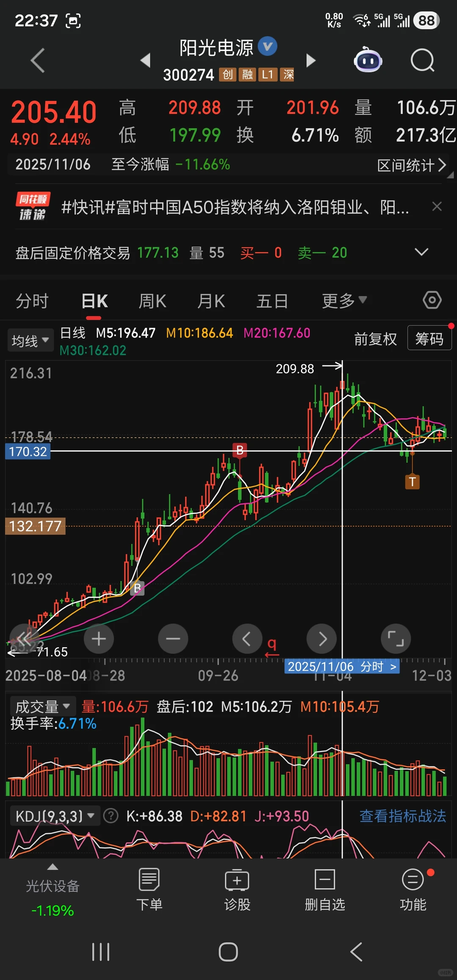Screen dimensions: 457x980
Task: Open the KDJ help question-mark icon
Action: tap(111, 816)
